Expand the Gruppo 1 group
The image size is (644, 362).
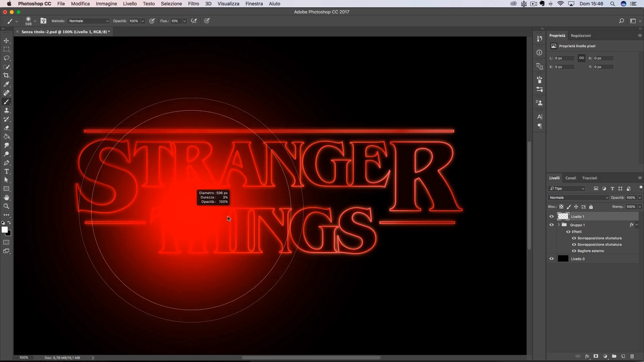[558, 225]
